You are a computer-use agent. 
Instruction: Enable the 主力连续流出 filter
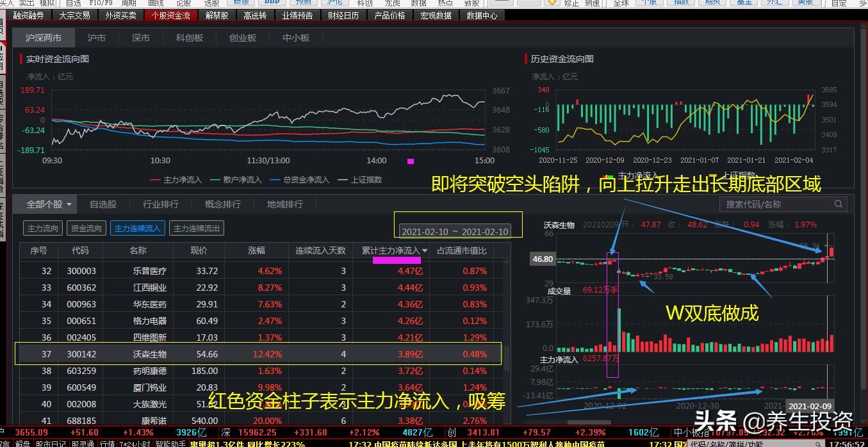coord(197,228)
